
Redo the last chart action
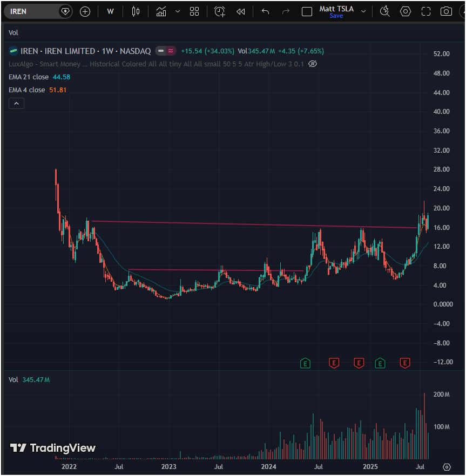[286, 12]
